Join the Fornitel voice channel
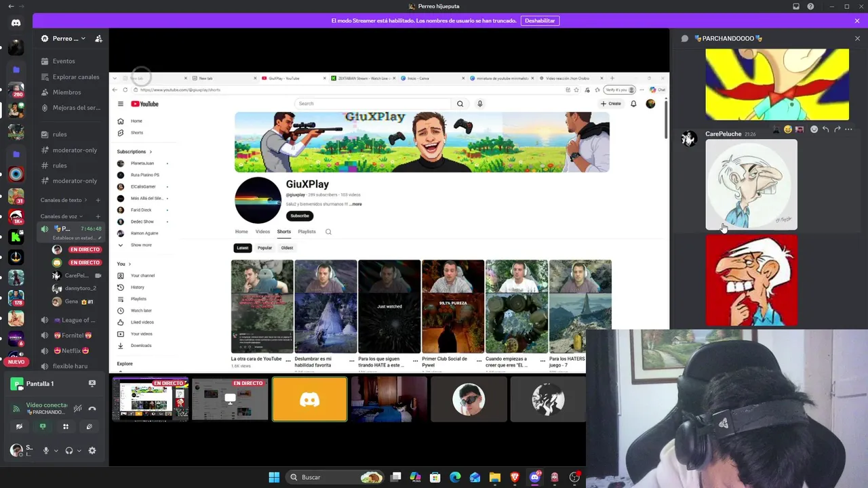868x488 pixels. (71, 335)
